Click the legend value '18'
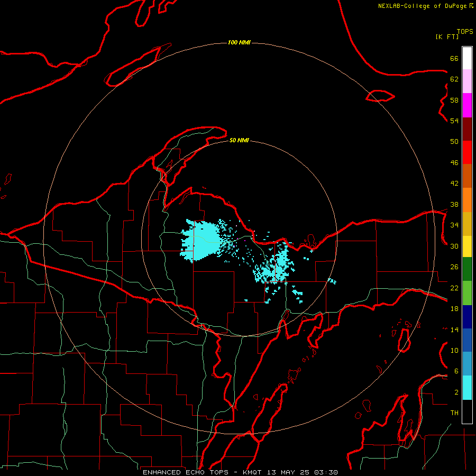 (454, 309)
